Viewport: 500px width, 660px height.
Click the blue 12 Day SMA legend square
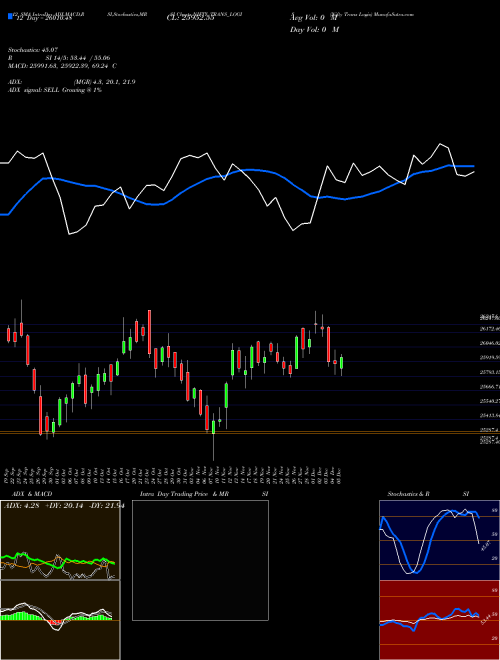(10, 16)
